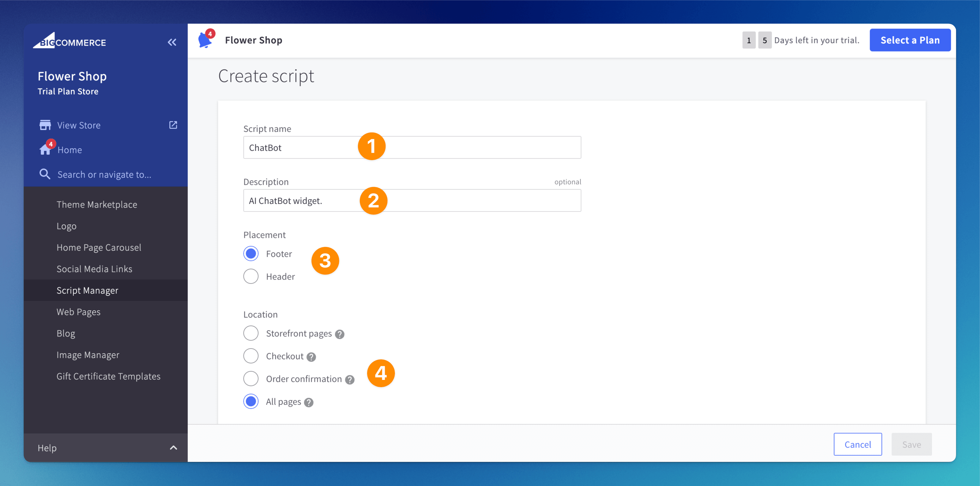Open help tooltip beside Checkout

tap(311, 357)
